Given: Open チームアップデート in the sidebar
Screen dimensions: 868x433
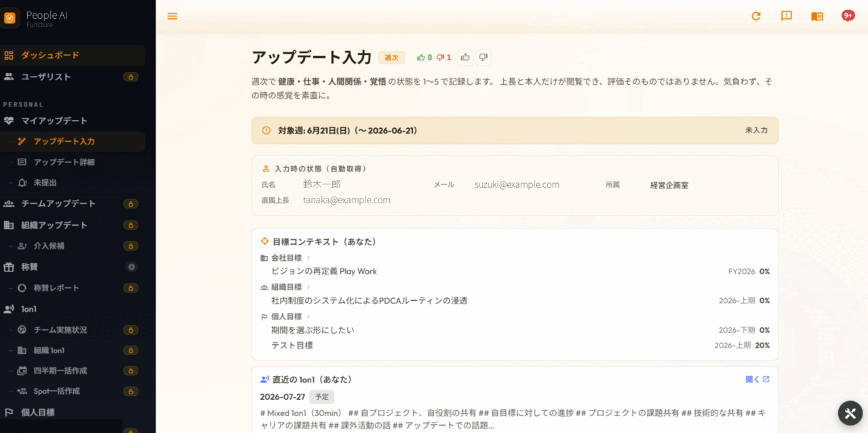Looking at the screenshot, I should [73, 203].
